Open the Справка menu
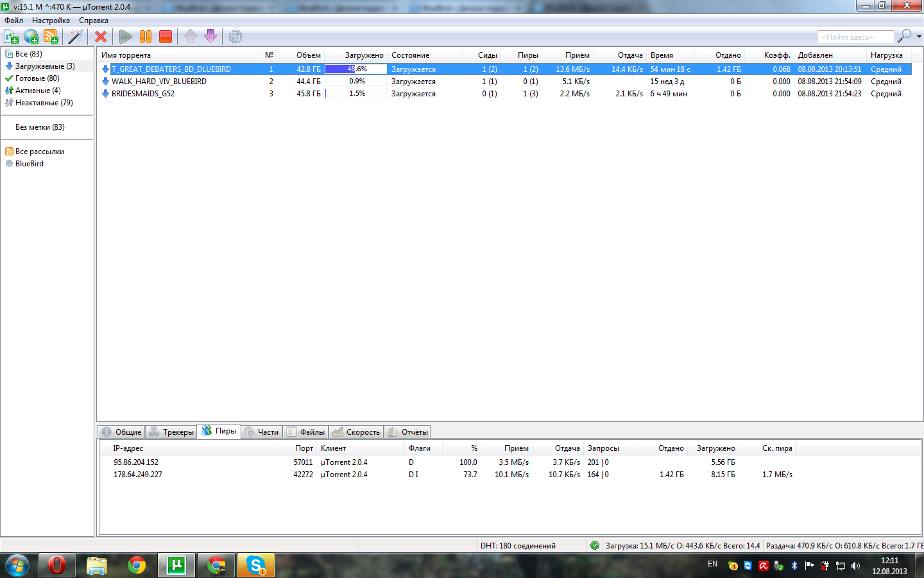The image size is (924, 578). (94, 21)
